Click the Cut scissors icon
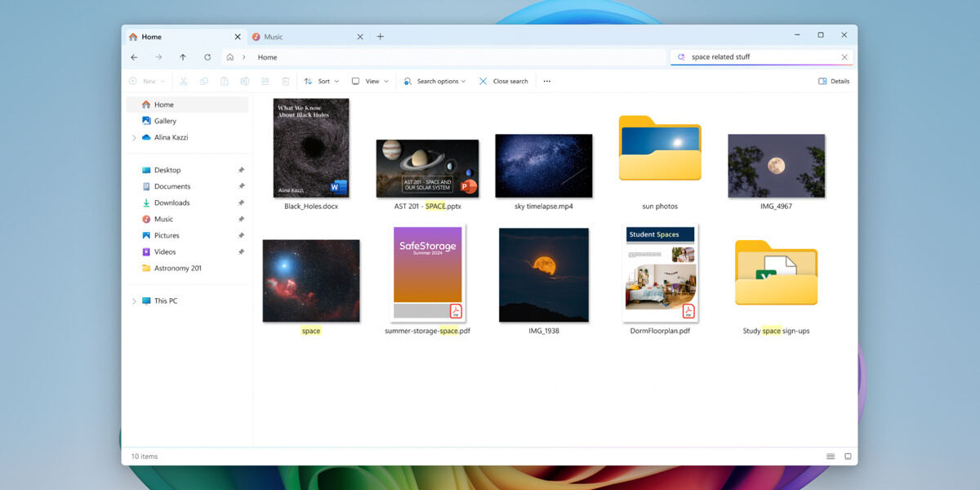 pyautogui.click(x=183, y=81)
